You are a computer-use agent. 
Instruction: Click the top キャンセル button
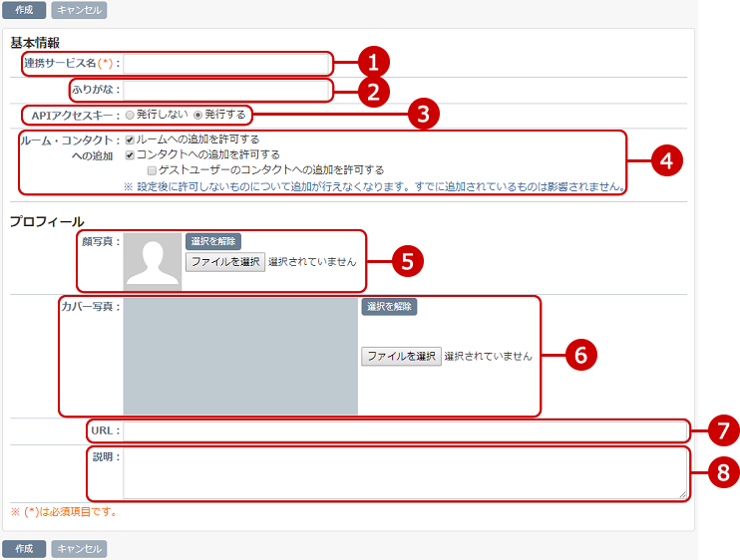(x=79, y=10)
